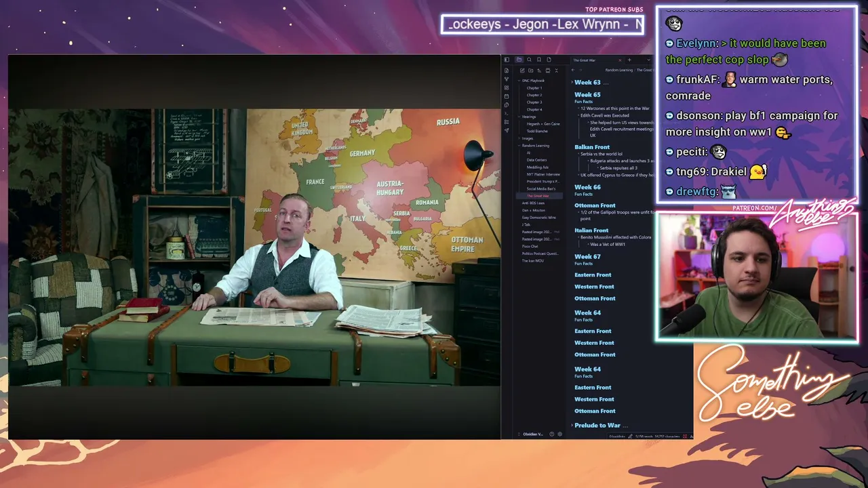Open the search magnifier icon in Obsidian

[529, 60]
